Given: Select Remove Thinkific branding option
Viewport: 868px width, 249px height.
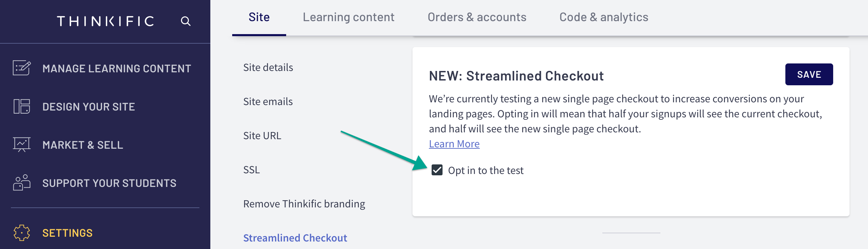Looking at the screenshot, I should (304, 204).
